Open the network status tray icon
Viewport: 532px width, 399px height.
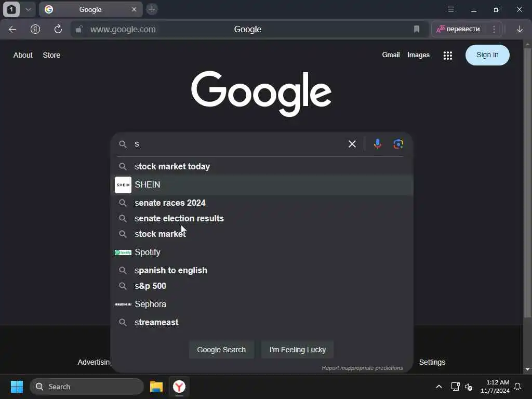pos(455,387)
